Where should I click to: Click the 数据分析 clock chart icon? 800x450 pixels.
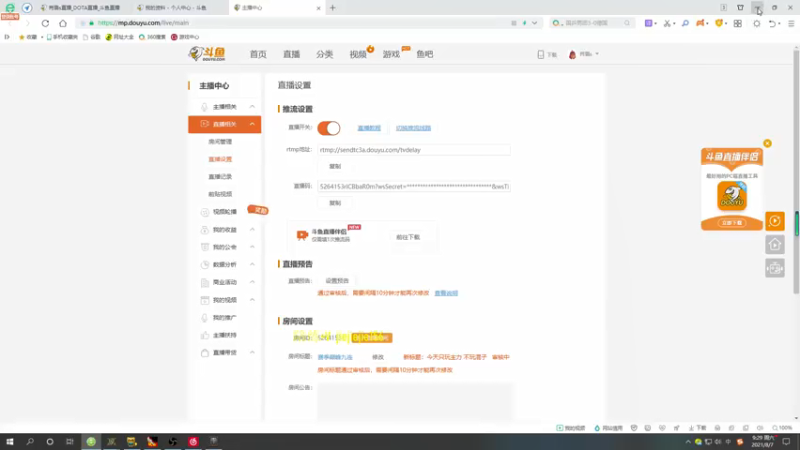coord(205,264)
